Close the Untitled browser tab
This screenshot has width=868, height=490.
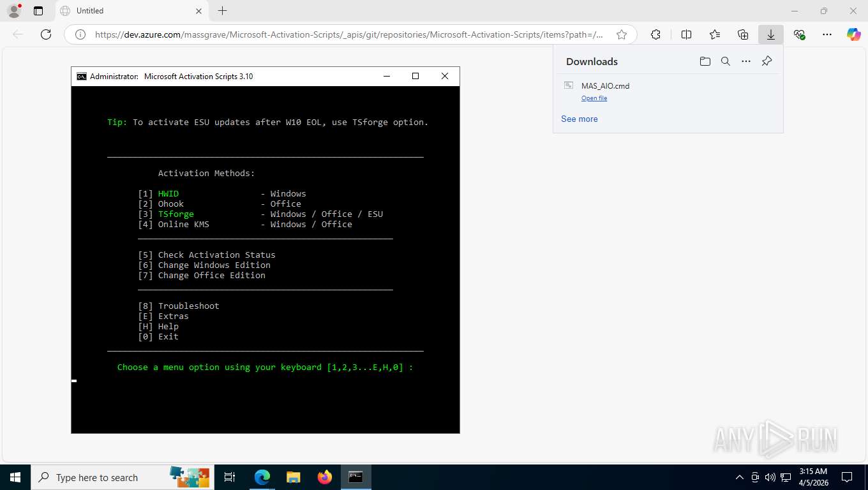tap(199, 11)
